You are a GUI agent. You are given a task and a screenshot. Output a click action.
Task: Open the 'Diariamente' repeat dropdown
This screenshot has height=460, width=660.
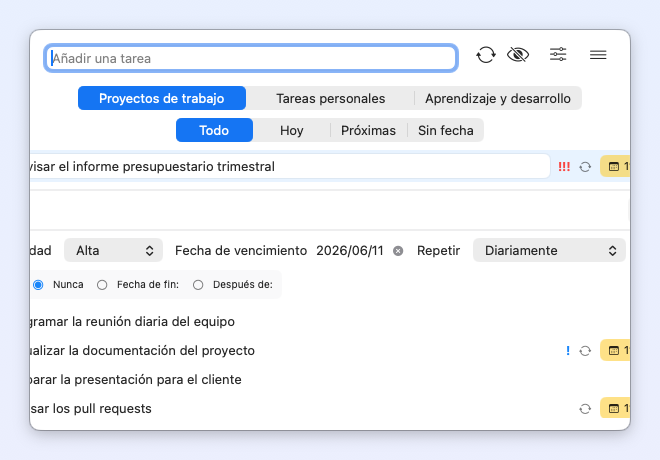pos(549,250)
